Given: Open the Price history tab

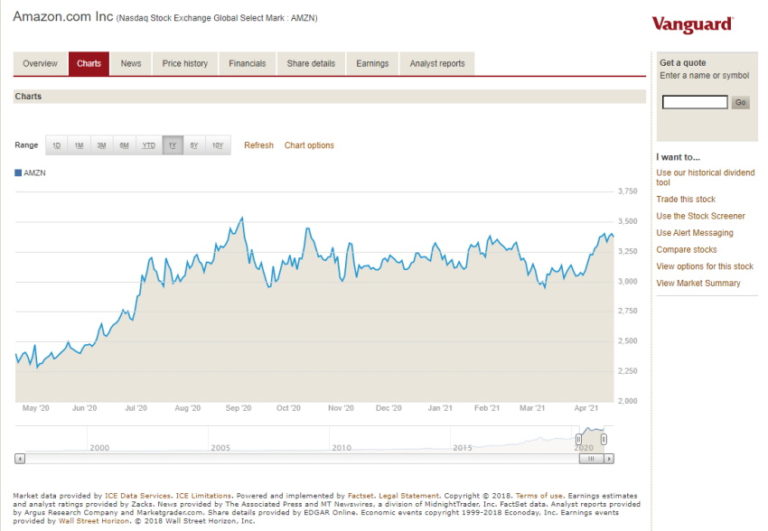Looking at the screenshot, I should (x=185, y=64).
